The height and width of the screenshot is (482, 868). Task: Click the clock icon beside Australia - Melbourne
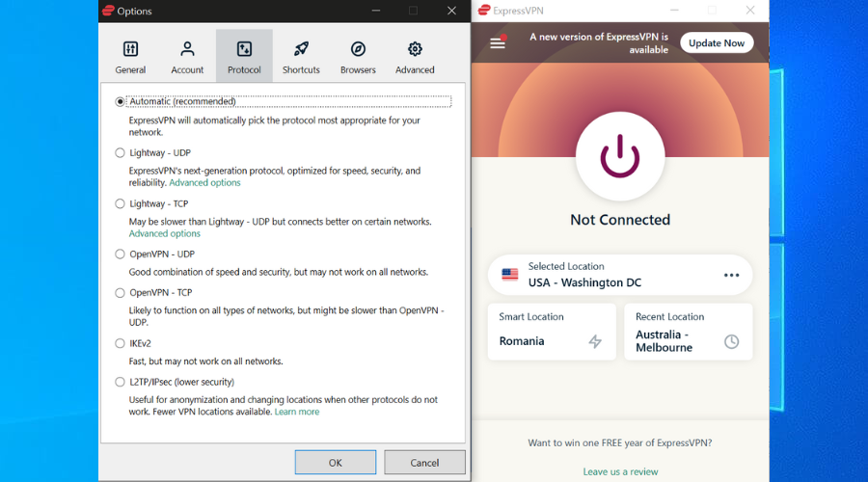[x=731, y=341]
